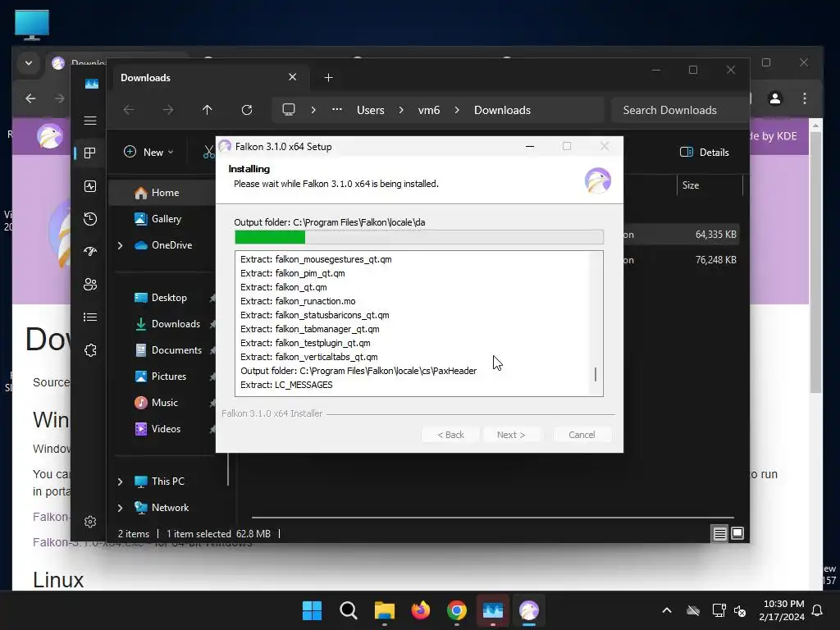Select 'Extract: LC_MESSAGES' log line
840x630 pixels.
(x=286, y=385)
